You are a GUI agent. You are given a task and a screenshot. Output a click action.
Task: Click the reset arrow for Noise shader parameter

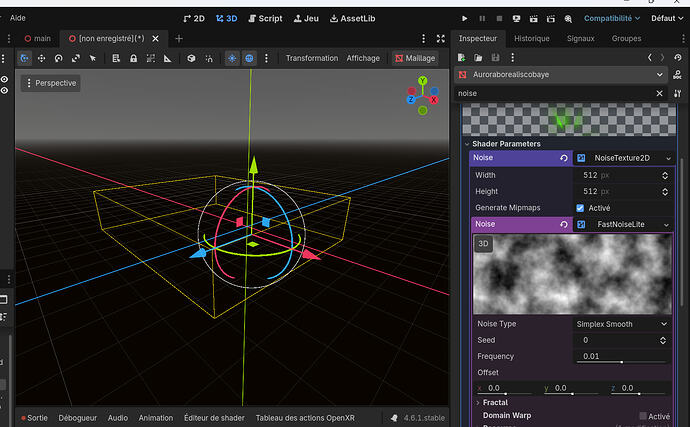point(564,158)
